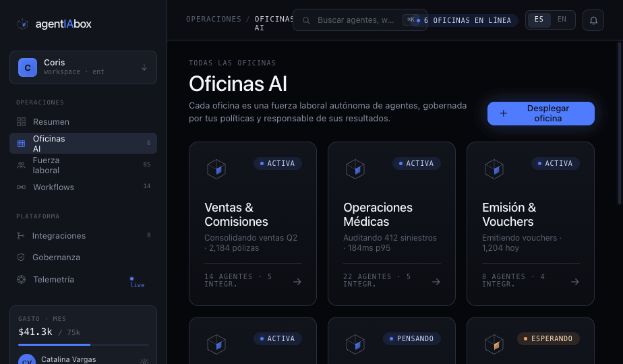Click the Gobernanza shield icon
Viewport: 623px width, 364px height.
(x=21, y=257)
